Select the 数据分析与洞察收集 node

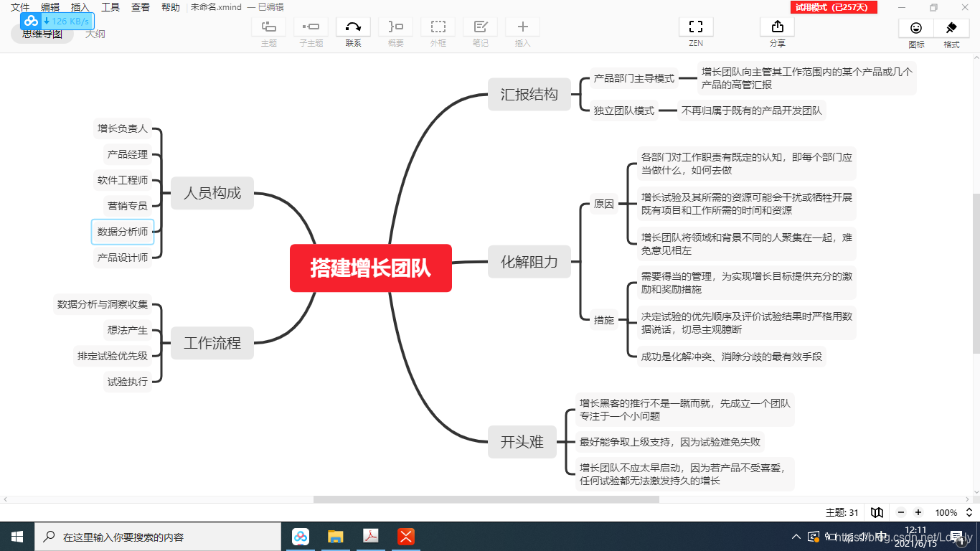click(x=103, y=304)
